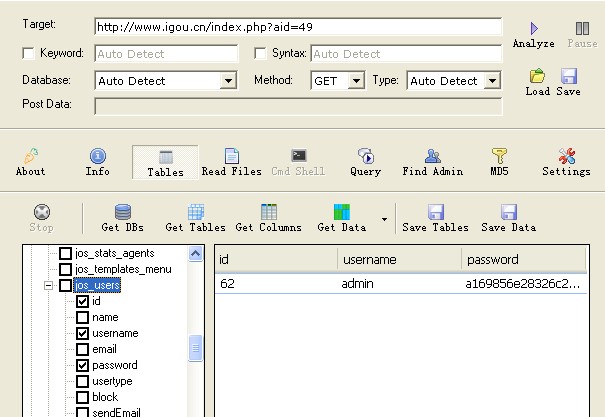Click the username column header
This screenshot has width=605, height=417.
(399, 259)
